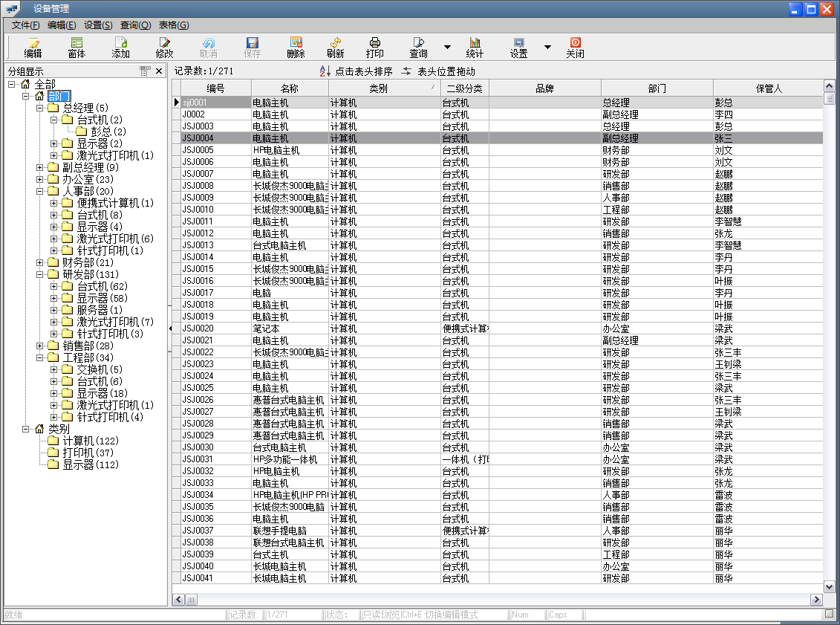Click the 编辑 (Edit) toolbar icon
The height and width of the screenshot is (625, 840).
(x=33, y=43)
